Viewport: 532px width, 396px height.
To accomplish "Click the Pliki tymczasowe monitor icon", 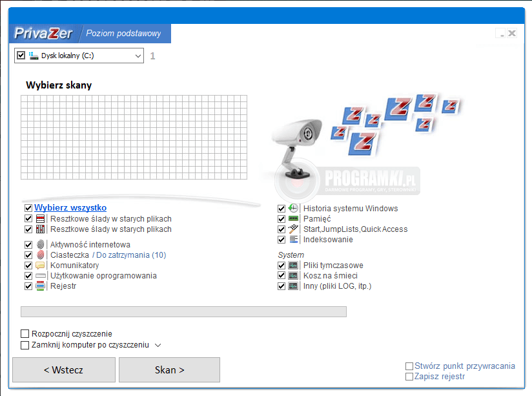I will (x=293, y=266).
